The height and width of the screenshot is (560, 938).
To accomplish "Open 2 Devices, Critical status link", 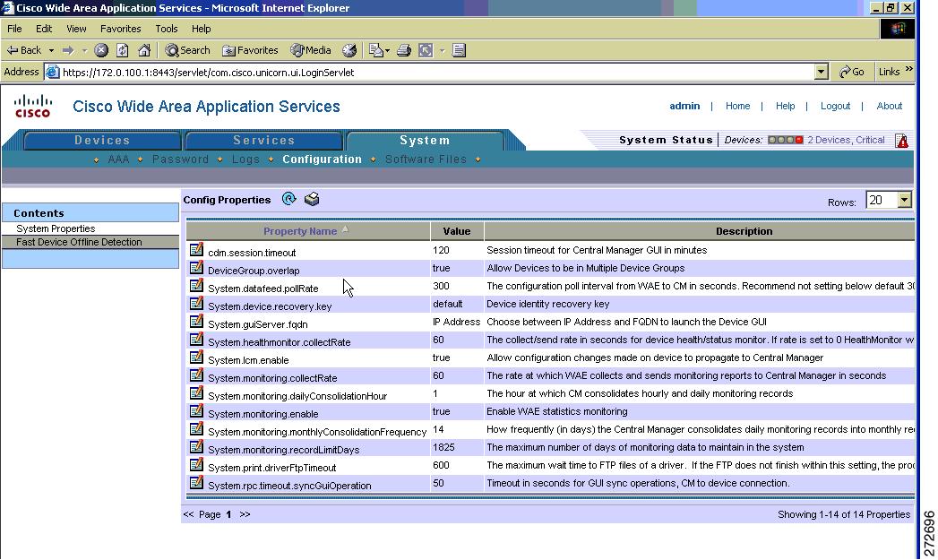I will pos(846,140).
